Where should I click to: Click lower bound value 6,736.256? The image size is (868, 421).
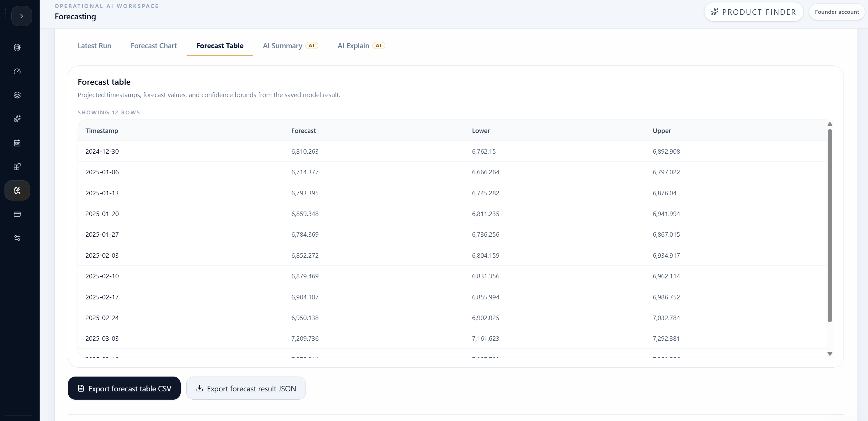pos(486,234)
